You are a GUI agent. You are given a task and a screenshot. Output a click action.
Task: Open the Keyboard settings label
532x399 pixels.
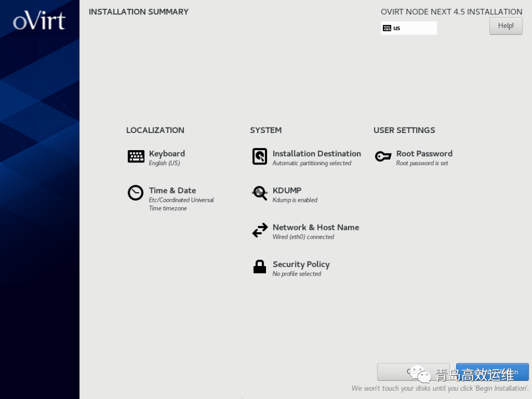[167, 154]
